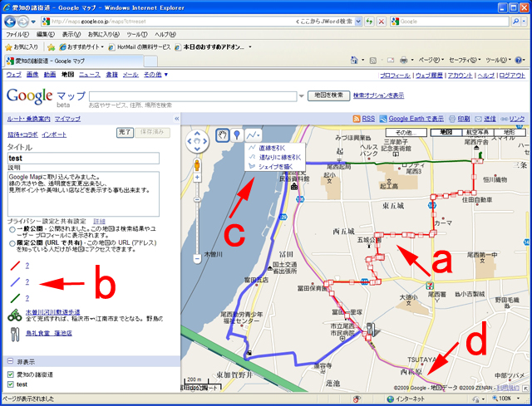Click the fork-knife restaurant icon in list

click(15, 334)
